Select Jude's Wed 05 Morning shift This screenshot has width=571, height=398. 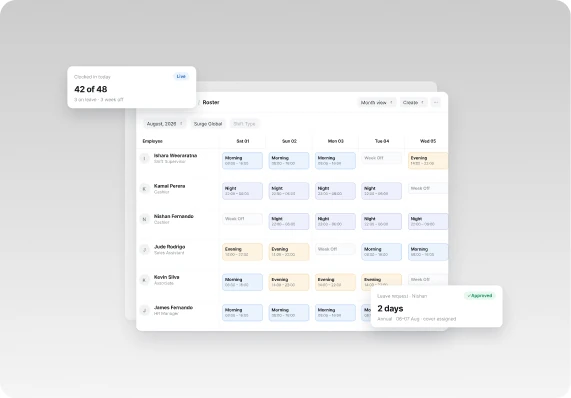(428, 252)
